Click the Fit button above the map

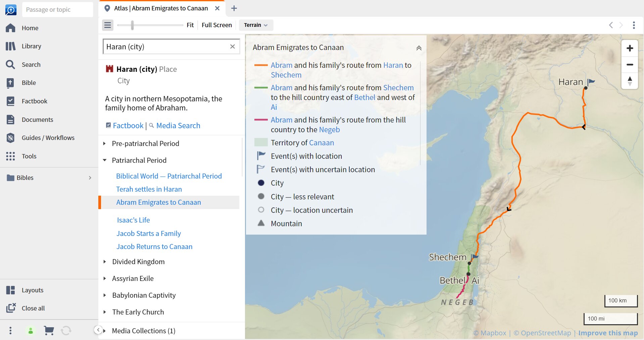(x=190, y=25)
